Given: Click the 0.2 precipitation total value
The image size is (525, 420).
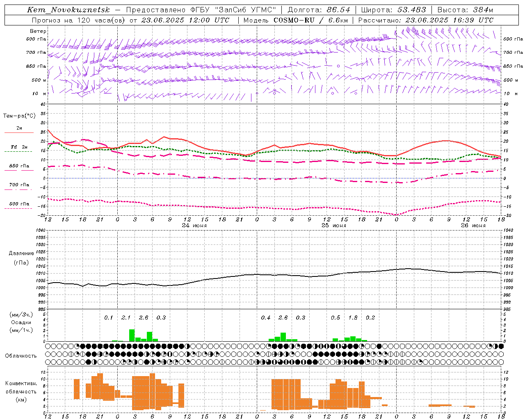Looking at the screenshot, I should coord(370,317).
